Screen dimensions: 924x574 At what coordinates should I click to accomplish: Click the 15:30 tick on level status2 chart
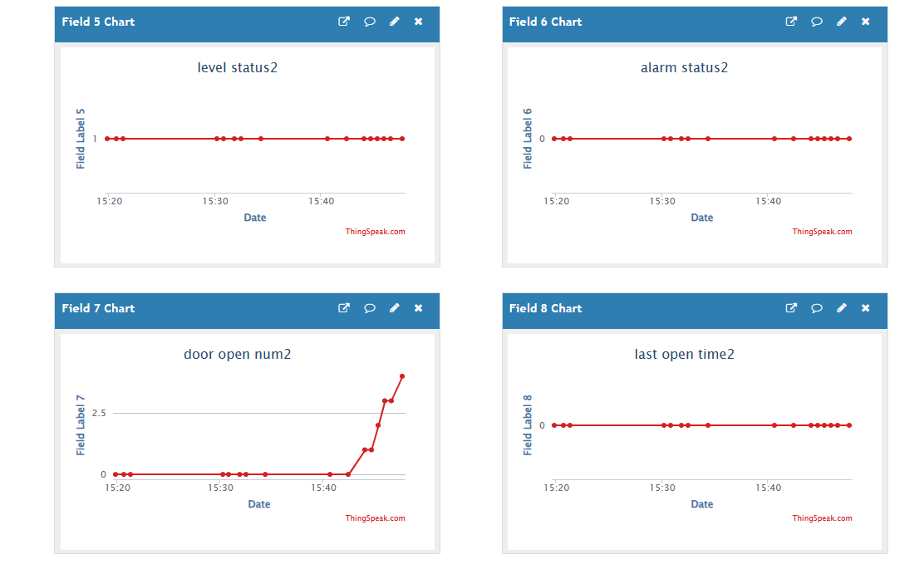(x=215, y=202)
